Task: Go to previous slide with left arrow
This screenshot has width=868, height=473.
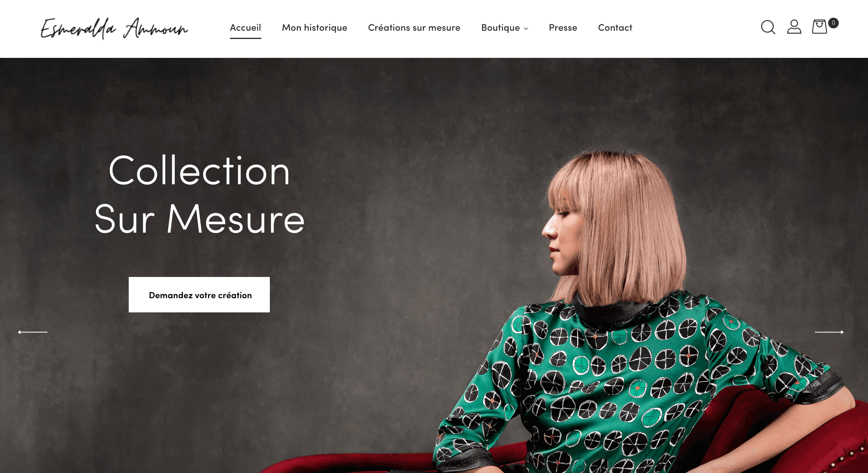Action: click(x=32, y=332)
